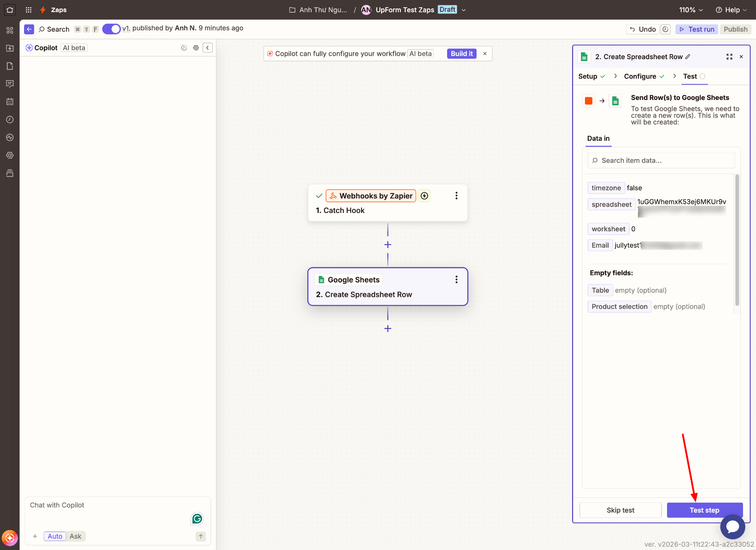
Task: Open the instant trigger badge on Webhooks step
Action: [424, 196]
